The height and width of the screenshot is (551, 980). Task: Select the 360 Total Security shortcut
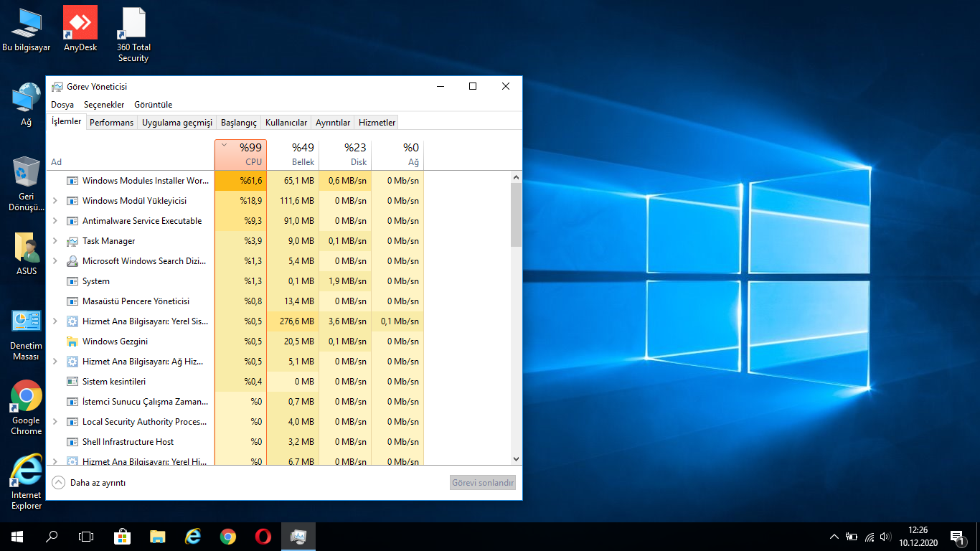click(x=133, y=34)
